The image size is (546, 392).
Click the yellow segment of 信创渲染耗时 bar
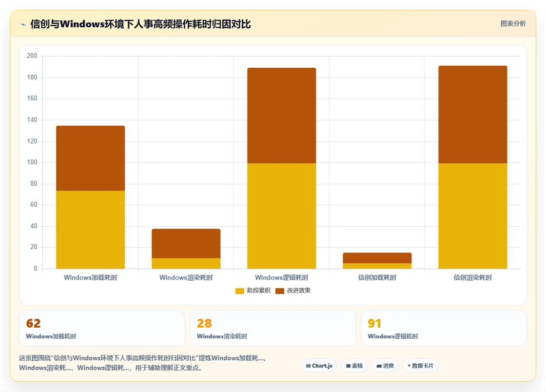473,216
